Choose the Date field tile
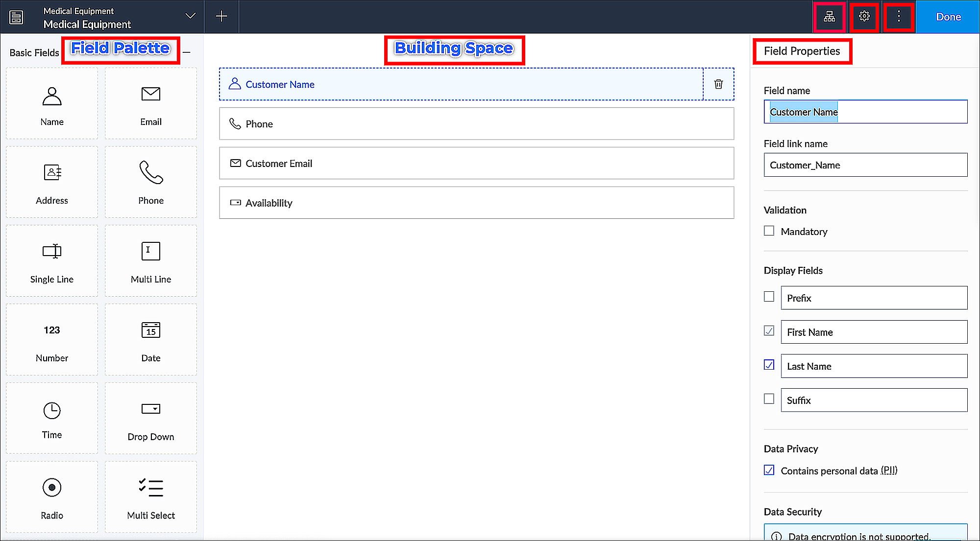The image size is (980, 541). pos(151,340)
